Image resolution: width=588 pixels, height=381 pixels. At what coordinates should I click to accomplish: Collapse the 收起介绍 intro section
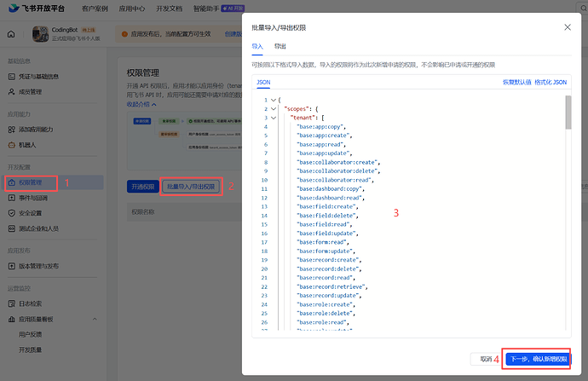141,104
